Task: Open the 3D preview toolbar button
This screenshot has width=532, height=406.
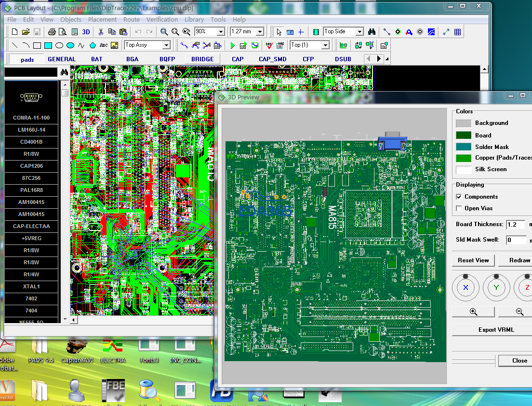Action: pos(86,32)
